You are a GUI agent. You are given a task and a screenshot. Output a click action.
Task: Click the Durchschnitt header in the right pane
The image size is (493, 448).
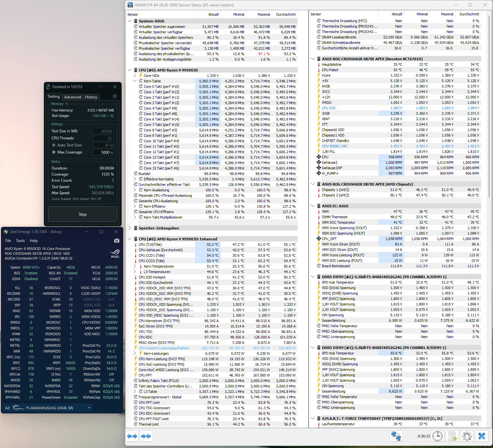[x=469, y=14]
